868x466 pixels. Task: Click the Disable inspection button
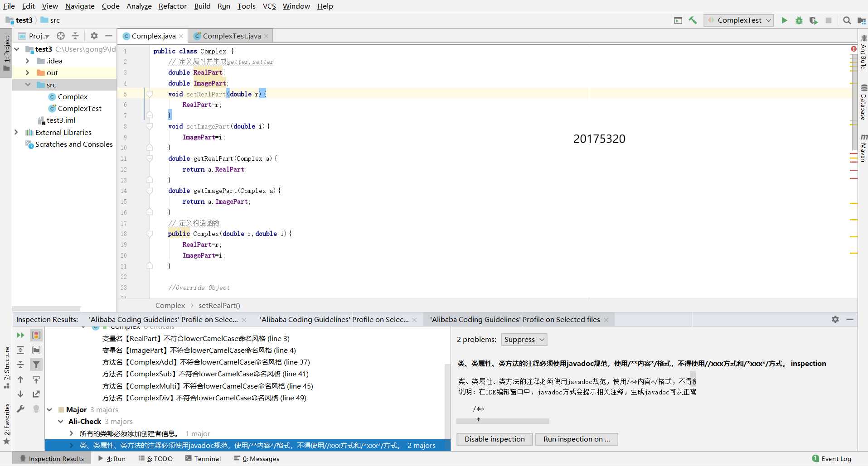tap(495, 439)
